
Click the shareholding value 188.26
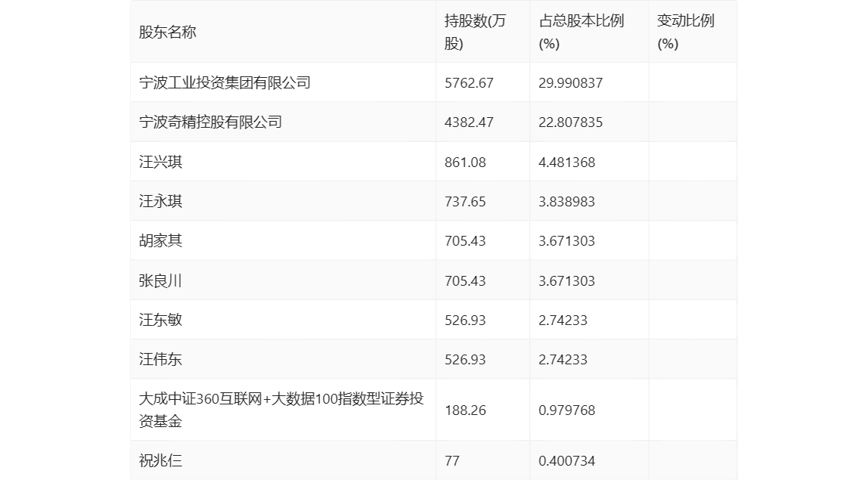point(465,410)
